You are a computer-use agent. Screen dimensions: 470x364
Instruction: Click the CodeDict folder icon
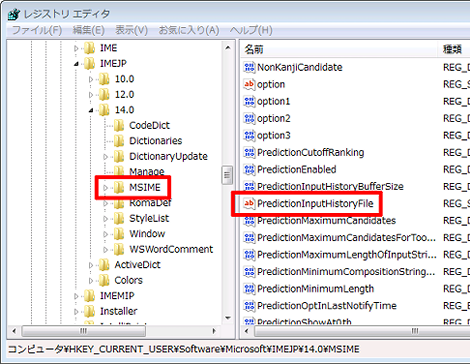pyautogui.click(x=119, y=125)
